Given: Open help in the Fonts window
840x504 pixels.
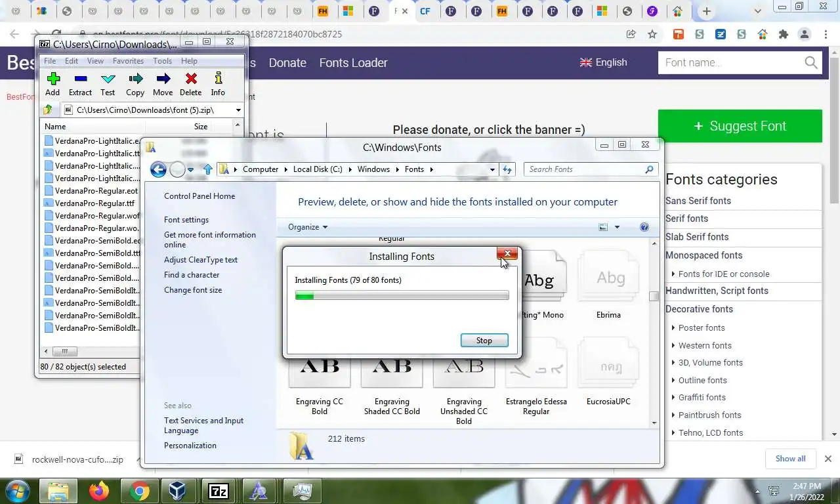Looking at the screenshot, I should pyautogui.click(x=644, y=227).
